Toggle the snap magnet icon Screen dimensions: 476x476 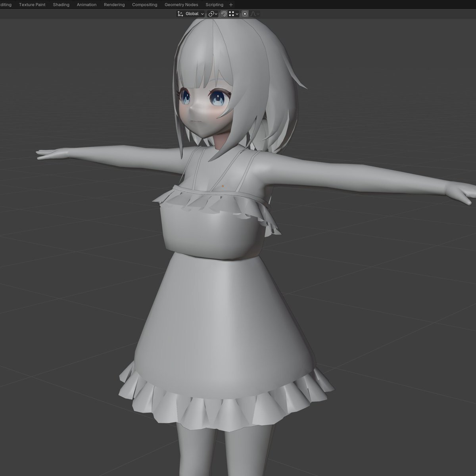[224, 14]
